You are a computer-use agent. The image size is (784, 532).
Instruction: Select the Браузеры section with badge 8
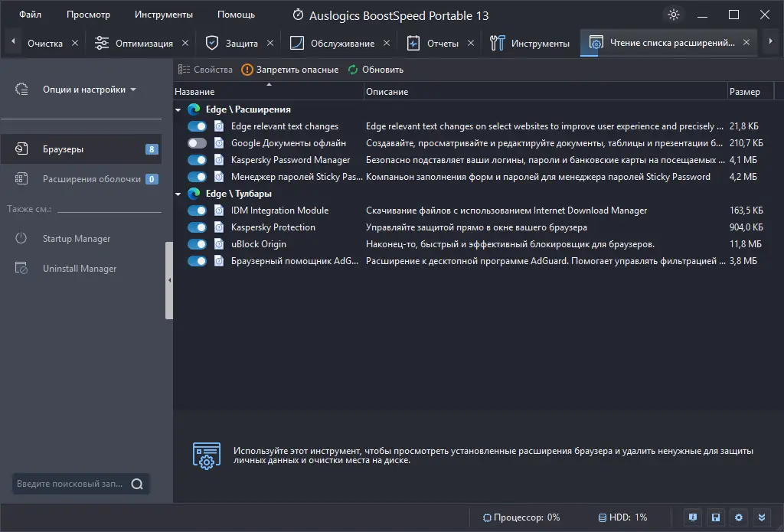click(81, 149)
